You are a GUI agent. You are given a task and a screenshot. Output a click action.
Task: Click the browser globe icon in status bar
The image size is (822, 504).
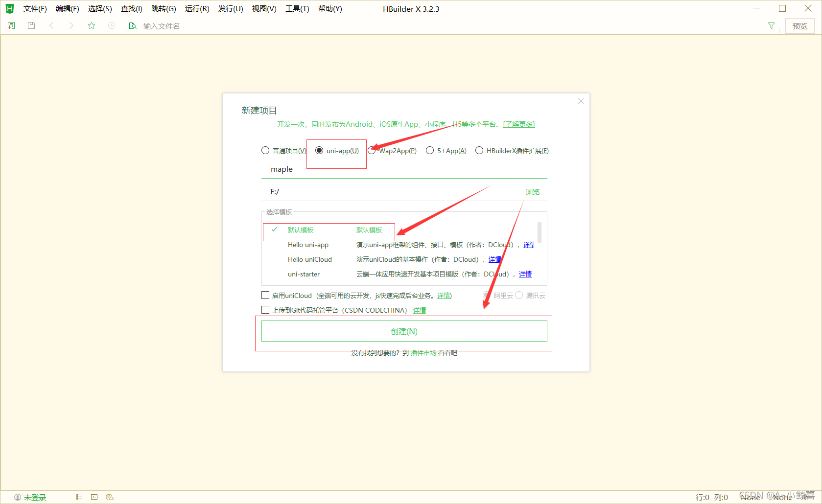coord(110,497)
